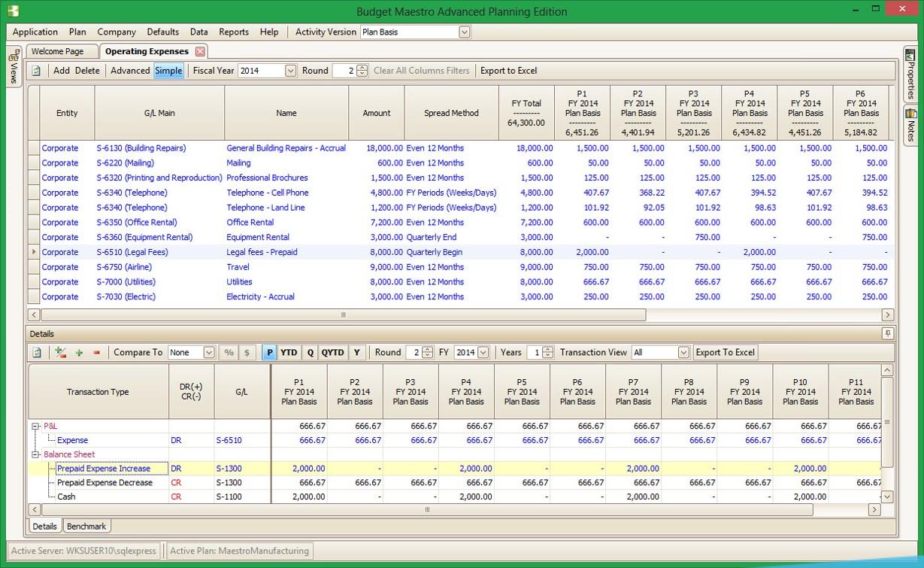Switch to the Benchmark tab
Image resolution: width=924 pixels, height=568 pixels.
[86, 527]
